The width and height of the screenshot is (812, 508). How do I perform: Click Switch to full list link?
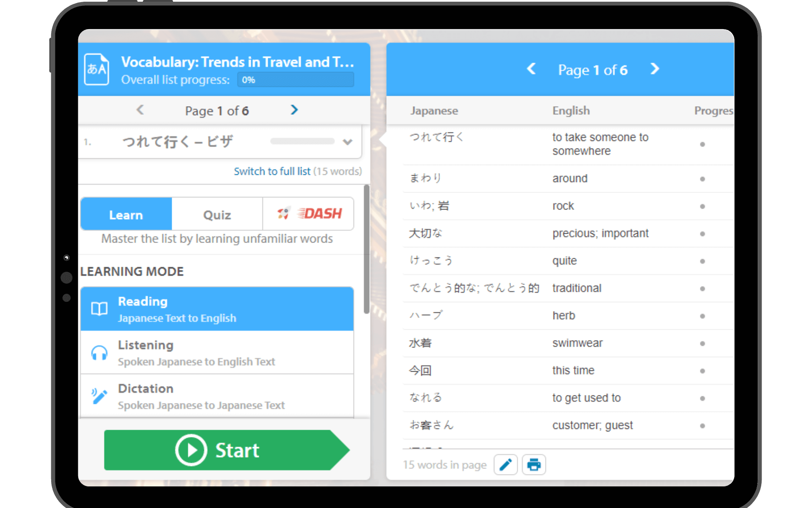click(272, 171)
